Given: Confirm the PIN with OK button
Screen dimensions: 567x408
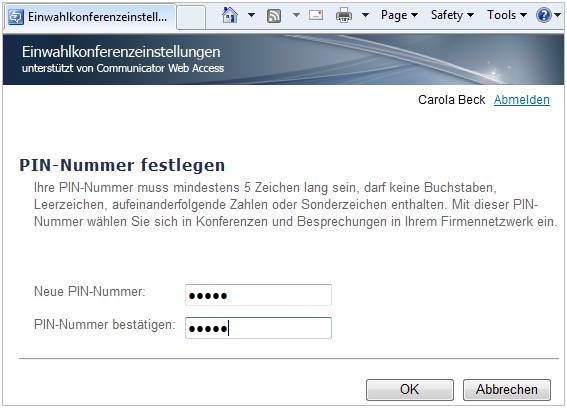Looking at the screenshot, I should tap(410, 390).
